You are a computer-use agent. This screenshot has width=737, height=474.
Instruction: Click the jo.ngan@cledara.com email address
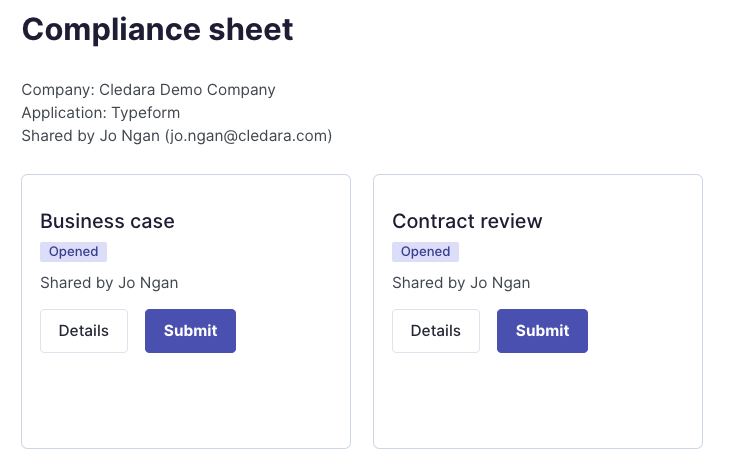249,136
